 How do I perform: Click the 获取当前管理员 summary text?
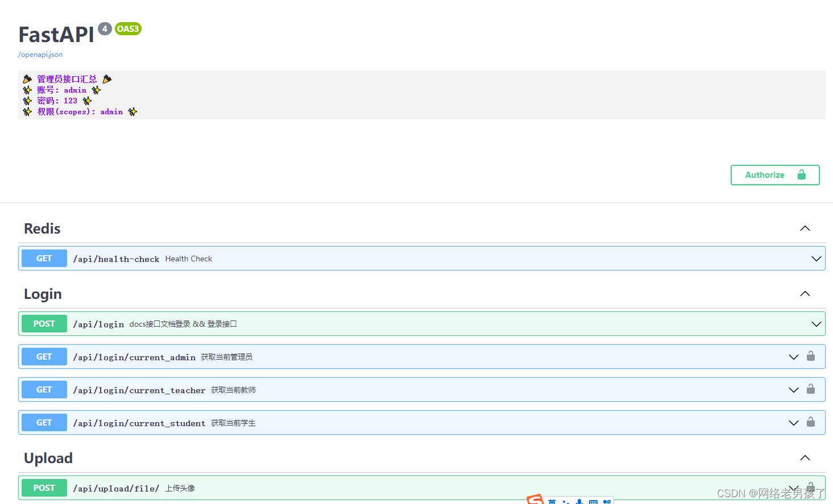[227, 357]
